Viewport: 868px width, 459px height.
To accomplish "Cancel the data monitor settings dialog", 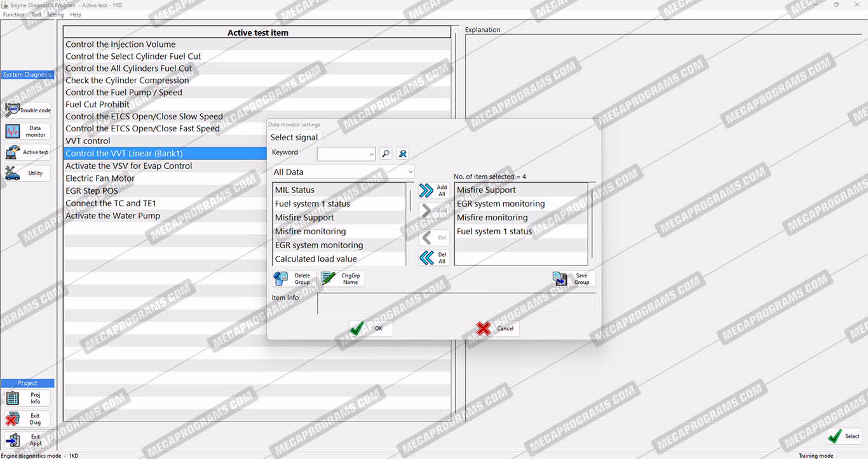I will coord(498,329).
